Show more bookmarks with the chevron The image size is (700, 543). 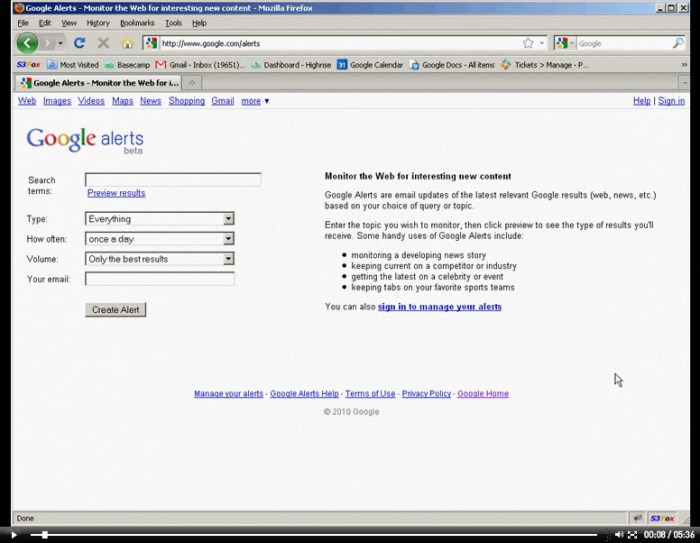click(684, 65)
